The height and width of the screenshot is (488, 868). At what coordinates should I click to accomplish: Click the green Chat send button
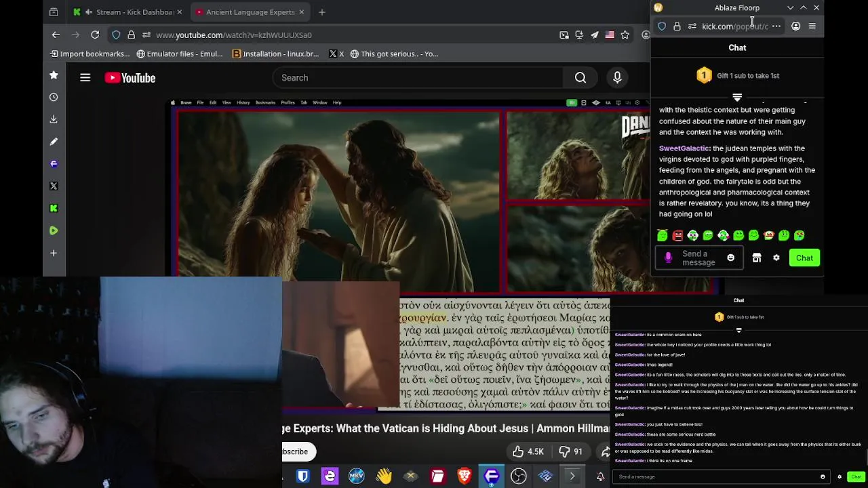pos(804,258)
